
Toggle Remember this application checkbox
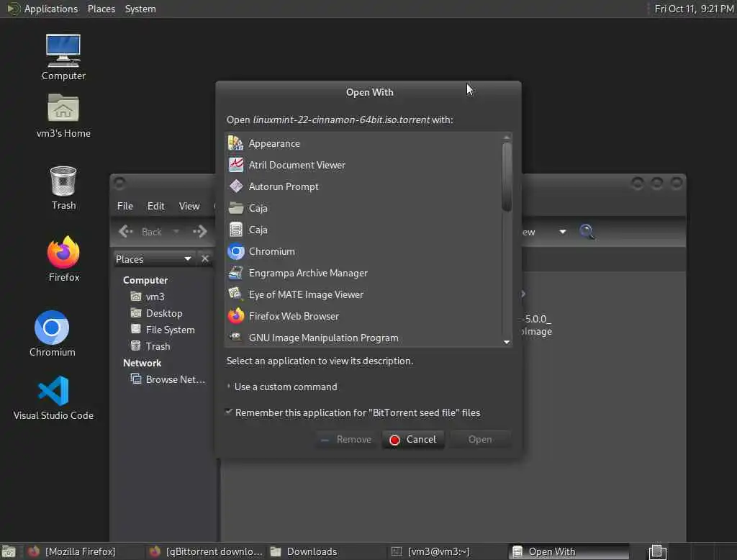click(229, 412)
